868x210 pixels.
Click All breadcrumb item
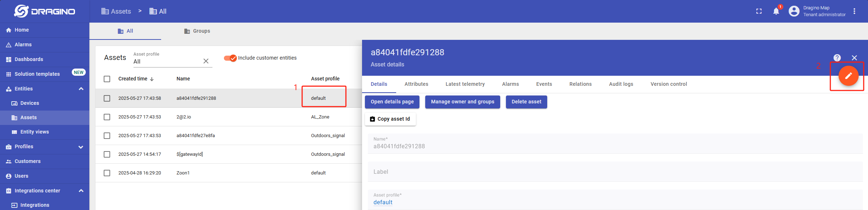point(158,11)
